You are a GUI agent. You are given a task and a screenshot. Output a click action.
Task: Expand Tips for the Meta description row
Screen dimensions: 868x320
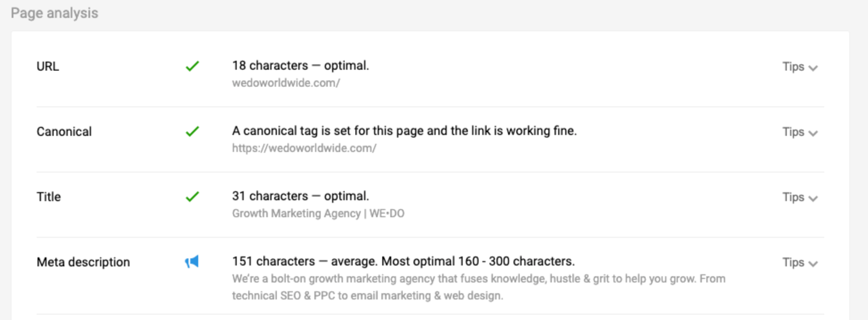click(800, 262)
